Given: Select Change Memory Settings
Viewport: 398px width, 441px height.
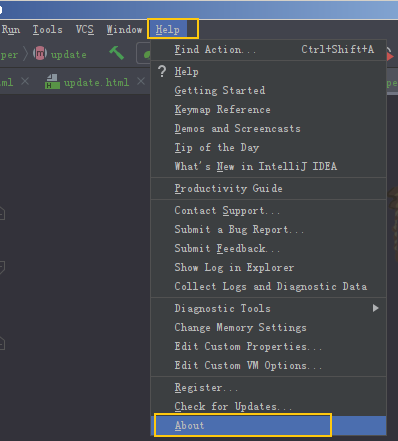Looking at the screenshot, I should pos(269,328).
